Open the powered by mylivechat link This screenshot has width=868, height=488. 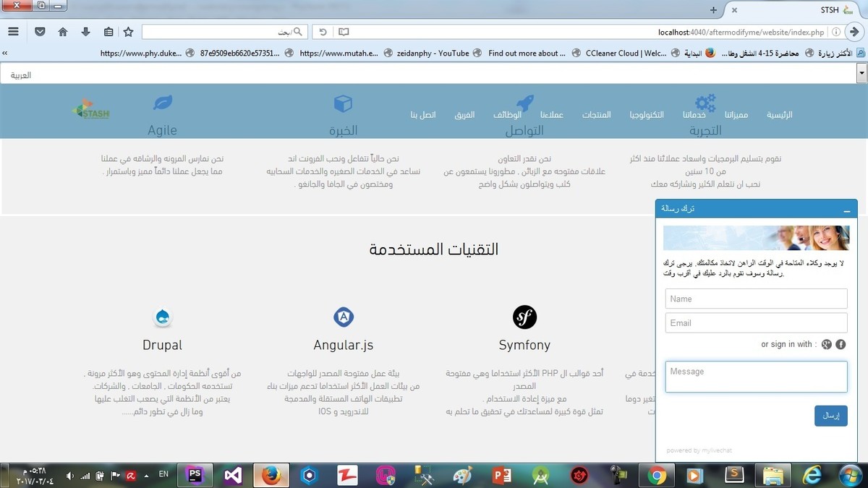[699, 450]
